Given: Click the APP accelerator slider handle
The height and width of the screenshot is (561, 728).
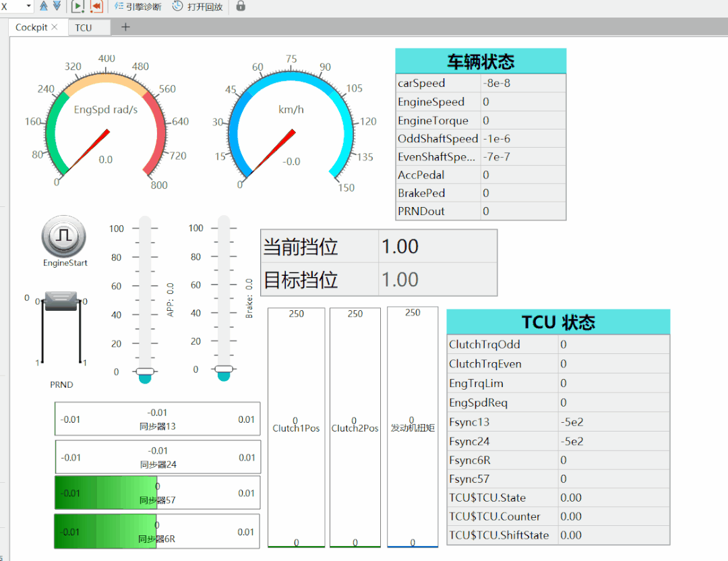Looking at the screenshot, I should [x=145, y=372].
